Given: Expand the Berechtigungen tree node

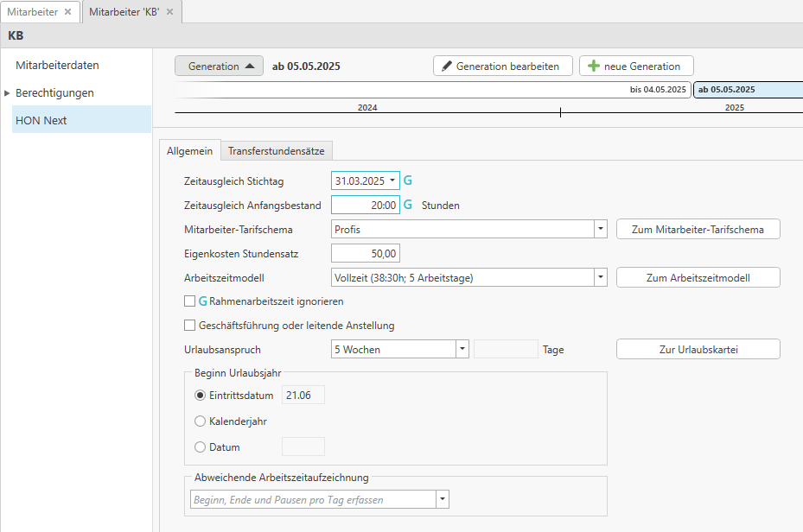Looking at the screenshot, I should pos(8,93).
